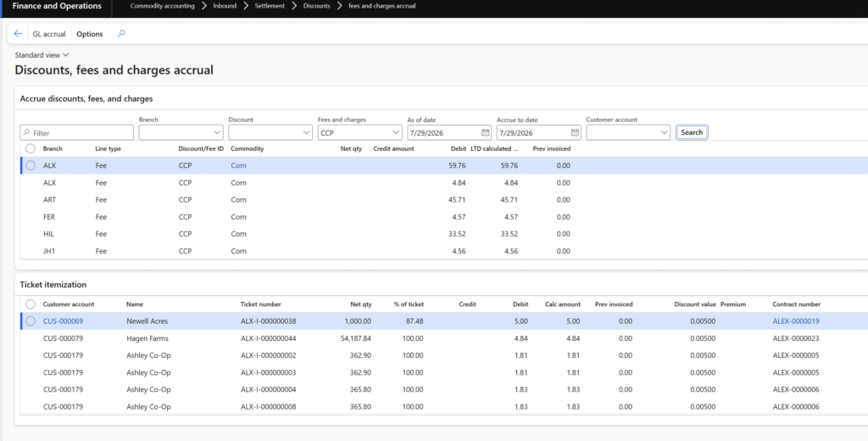
Task: Click the 33.52 debit value
Action: 457,234
